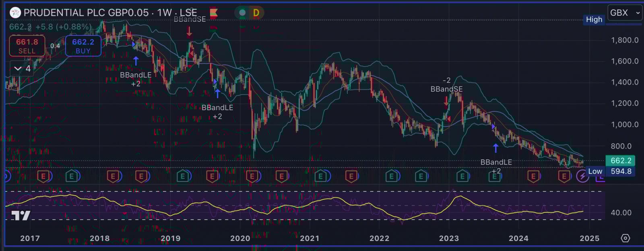The width and height of the screenshot is (644, 251).
Task: Click blue up arrow above the 2019 BBandLE label
Action: point(218,93)
